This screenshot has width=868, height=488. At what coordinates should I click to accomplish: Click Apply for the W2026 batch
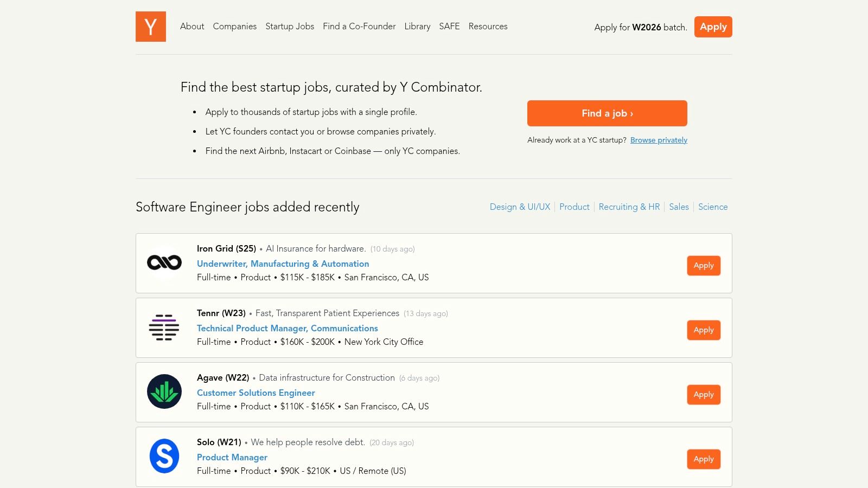pyautogui.click(x=713, y=27)
